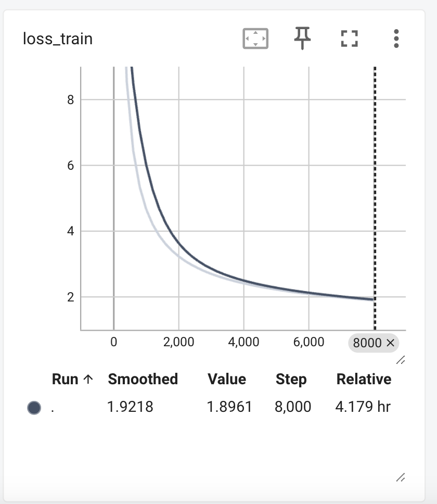Click the fit domain to data icon
Screen dimensions: 437x504
pos(255,39)
